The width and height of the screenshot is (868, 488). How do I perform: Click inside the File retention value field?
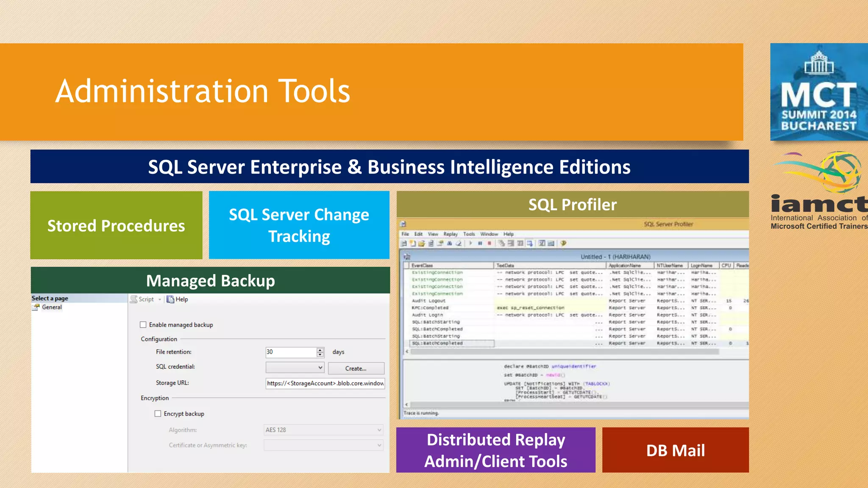point(291,352)
